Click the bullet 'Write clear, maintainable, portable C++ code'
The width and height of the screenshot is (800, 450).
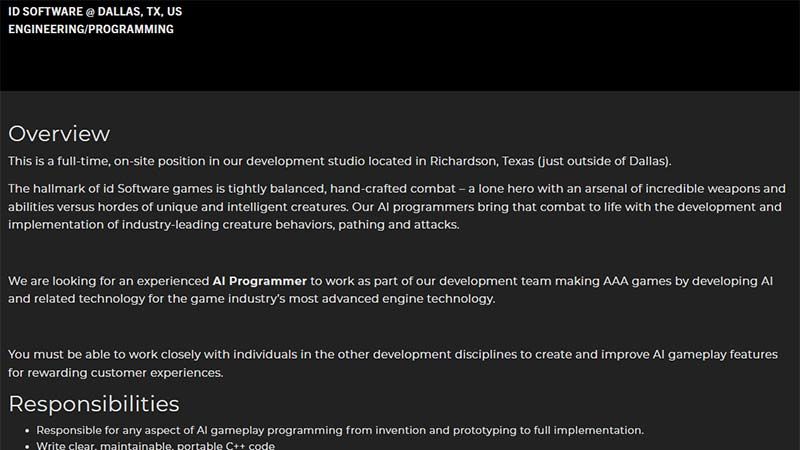(155, 445)
